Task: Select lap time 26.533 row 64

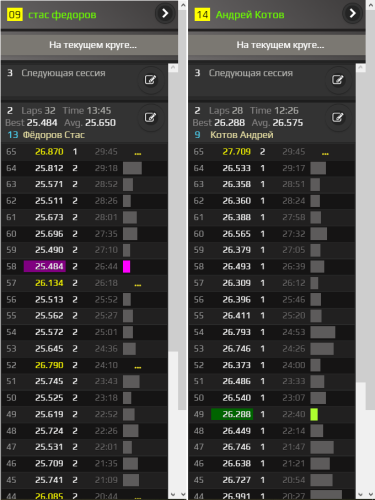Action: [x=237, y=168]
